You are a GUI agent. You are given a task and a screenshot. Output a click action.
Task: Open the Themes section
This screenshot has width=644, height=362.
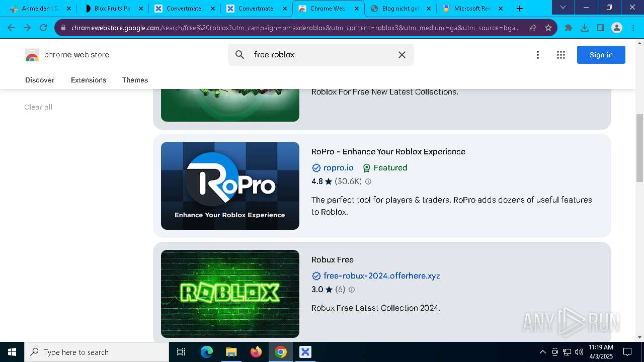pyautogui.click(x=135, y=80)
